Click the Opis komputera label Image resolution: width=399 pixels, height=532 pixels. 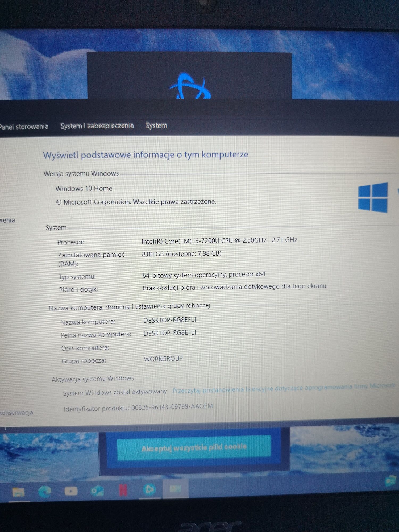coord(85,348)
